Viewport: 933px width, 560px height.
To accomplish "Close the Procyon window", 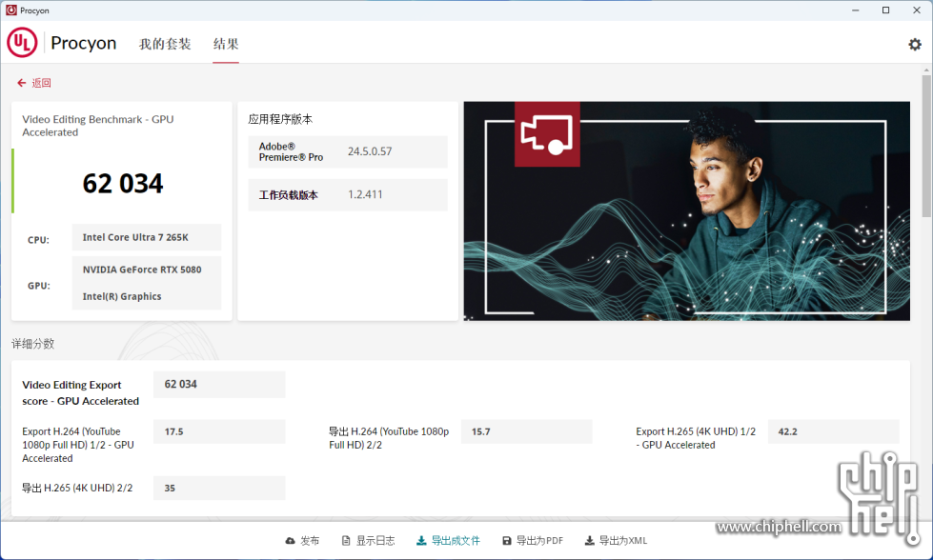I will (917, 10).
